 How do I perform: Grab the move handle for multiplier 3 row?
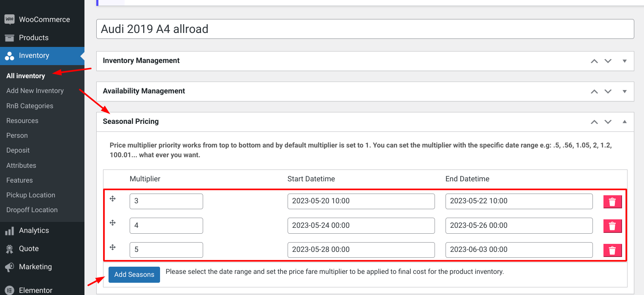coord(113,199)
